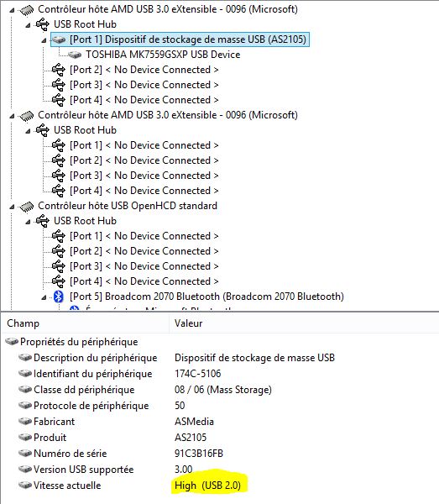The image size is (439, 504).
Task: Collapse [Port 5] Broadcom 2070 Bluetooth node
Action: [x=44, y=297]
